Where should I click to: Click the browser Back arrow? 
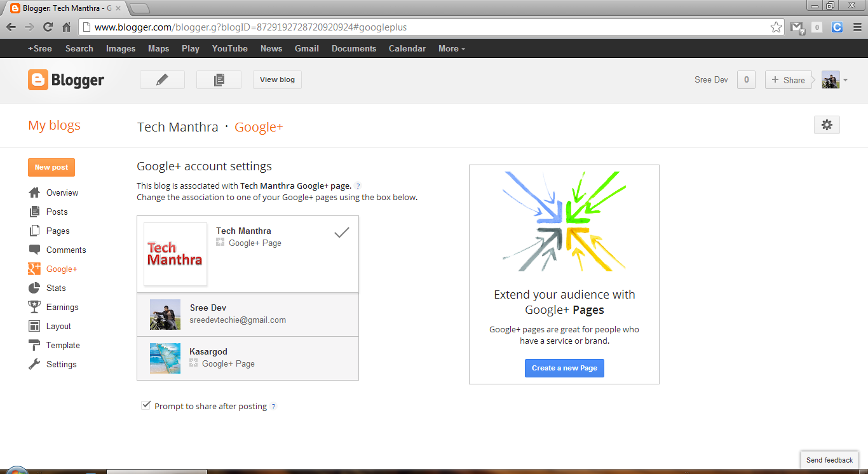click(x=11, y=27)
